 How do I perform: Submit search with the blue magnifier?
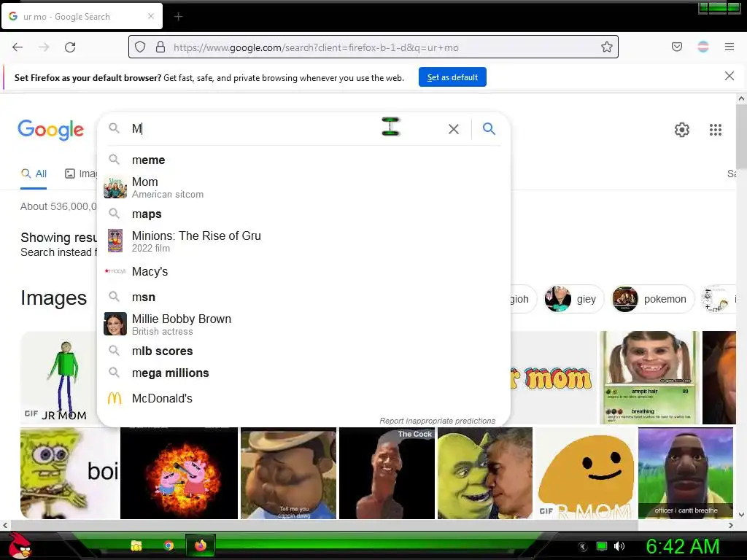[489, 128]
